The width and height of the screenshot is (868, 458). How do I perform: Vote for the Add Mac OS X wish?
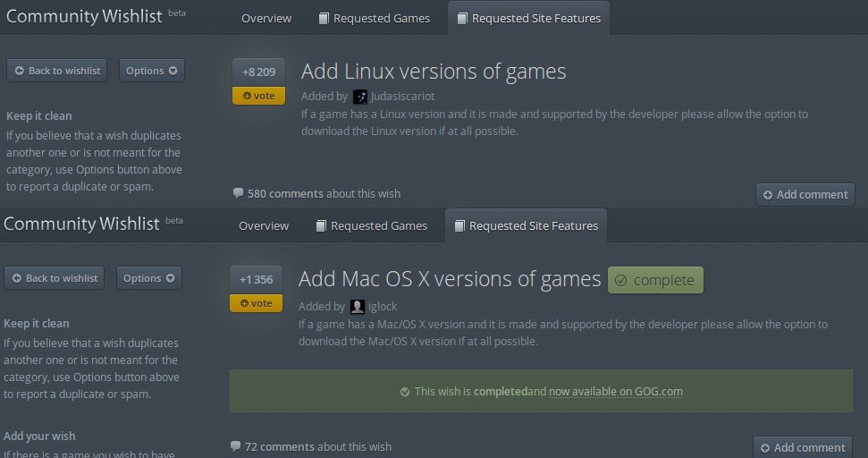[x=256, y=303]
